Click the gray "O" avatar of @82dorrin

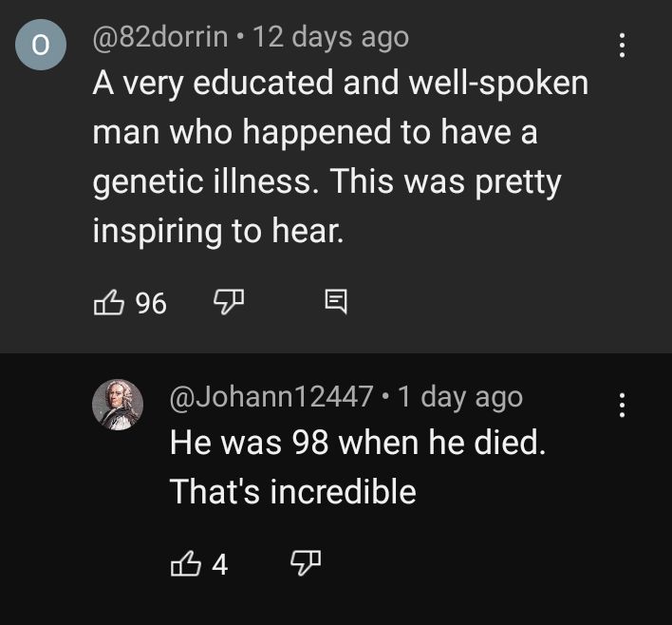point(43,47)
